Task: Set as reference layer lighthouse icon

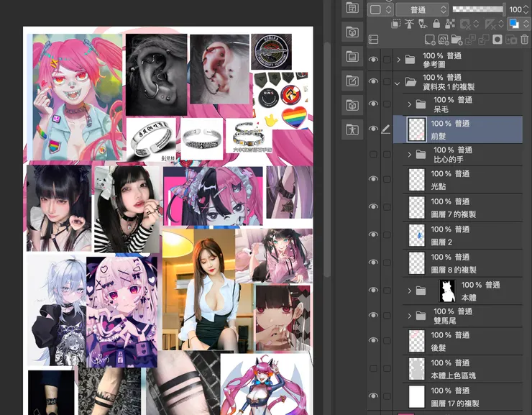Action: tap(409, 24)
